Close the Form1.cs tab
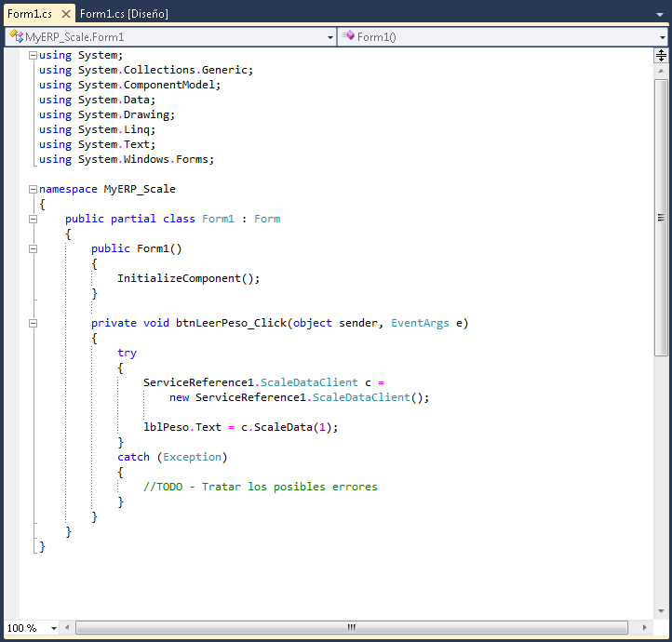The width and height of the screenshot is (672, 642). point(66,14)
